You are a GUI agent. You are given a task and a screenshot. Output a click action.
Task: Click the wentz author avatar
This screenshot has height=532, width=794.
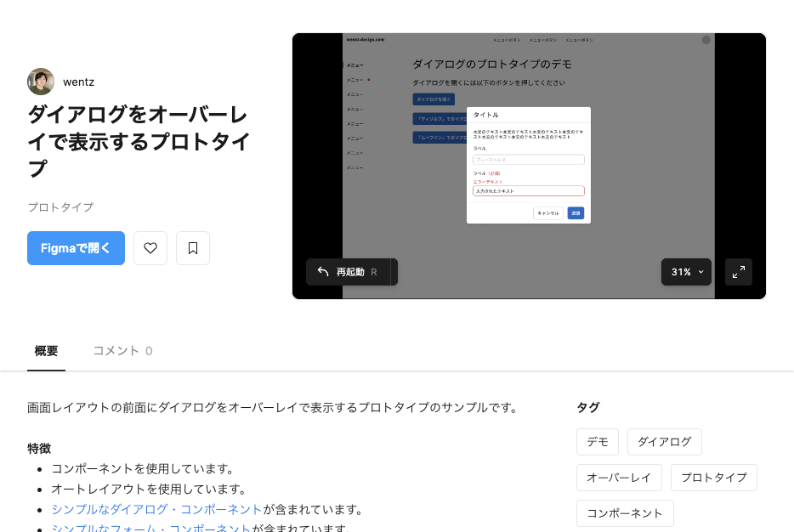point(41,82)
